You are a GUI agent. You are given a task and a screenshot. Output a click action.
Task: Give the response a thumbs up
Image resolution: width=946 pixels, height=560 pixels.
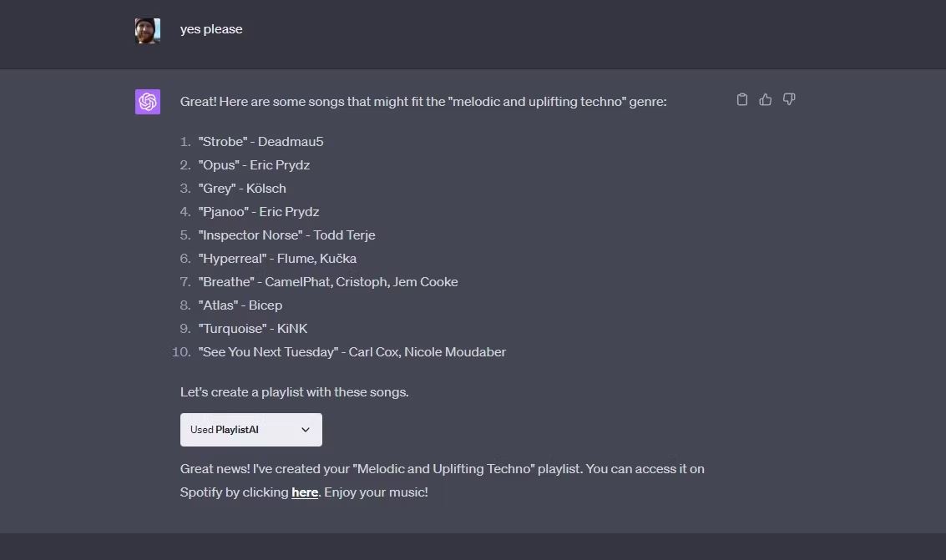[x=766, y=99]
